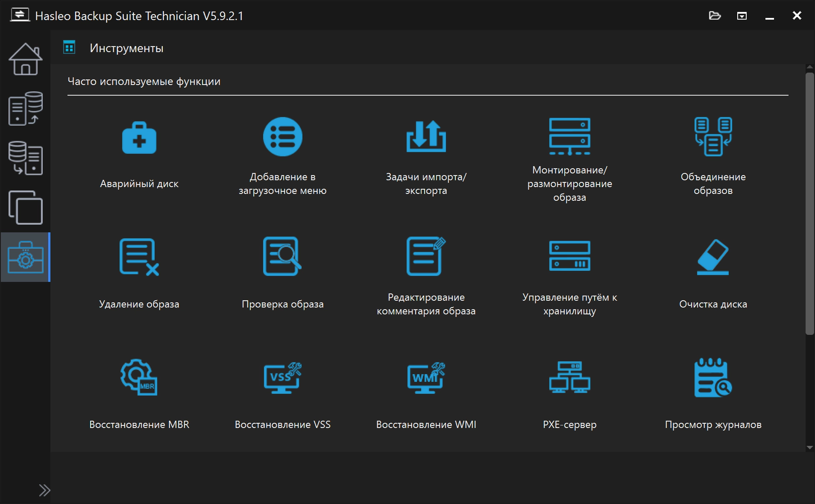Open the Удаление образа icon
Image resolution: width=815 pixels, height=504 pixels.
tap(139, 257)
